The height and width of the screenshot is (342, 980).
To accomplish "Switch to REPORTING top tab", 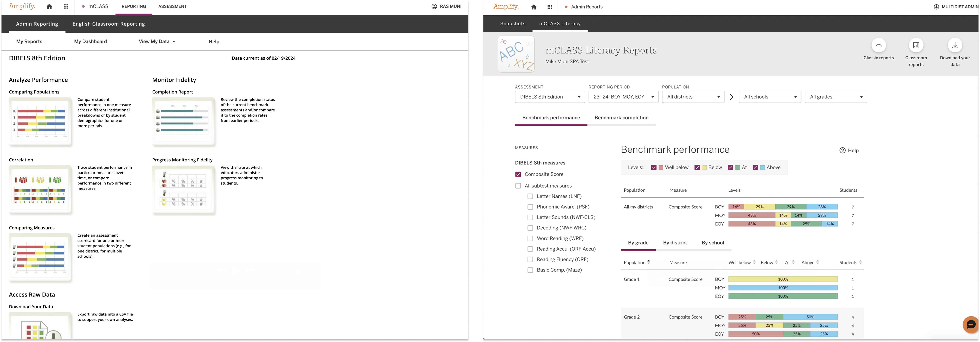I will [x=134, y=6].
